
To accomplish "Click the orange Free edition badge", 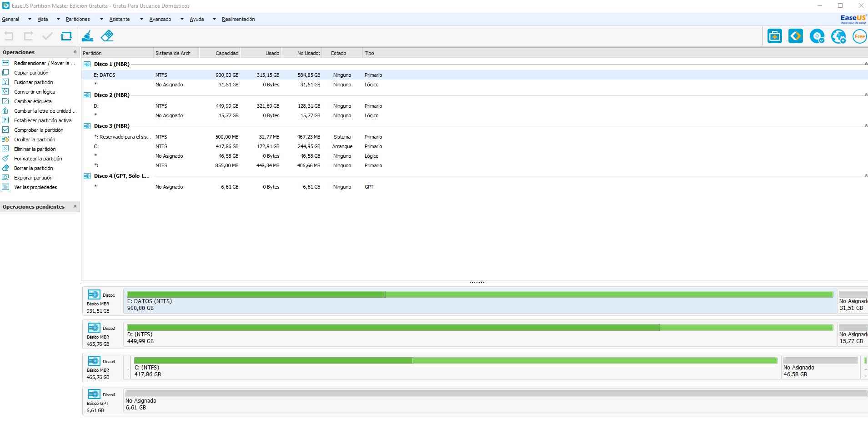I will [x=859, y=36].
